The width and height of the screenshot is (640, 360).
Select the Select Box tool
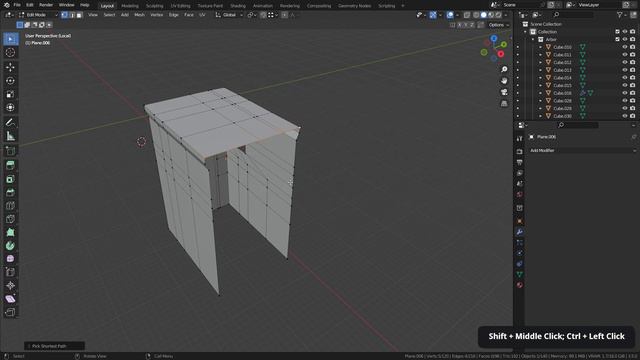[11, 39]
